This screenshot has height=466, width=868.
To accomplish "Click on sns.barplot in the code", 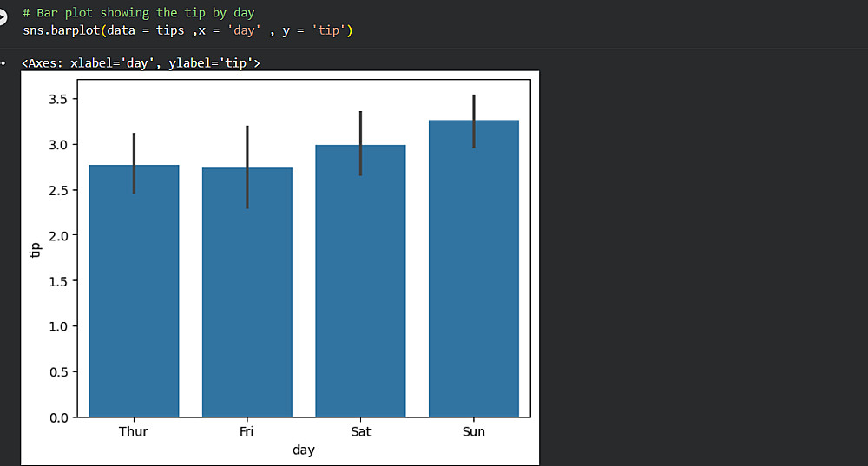I will click(61, 30).
